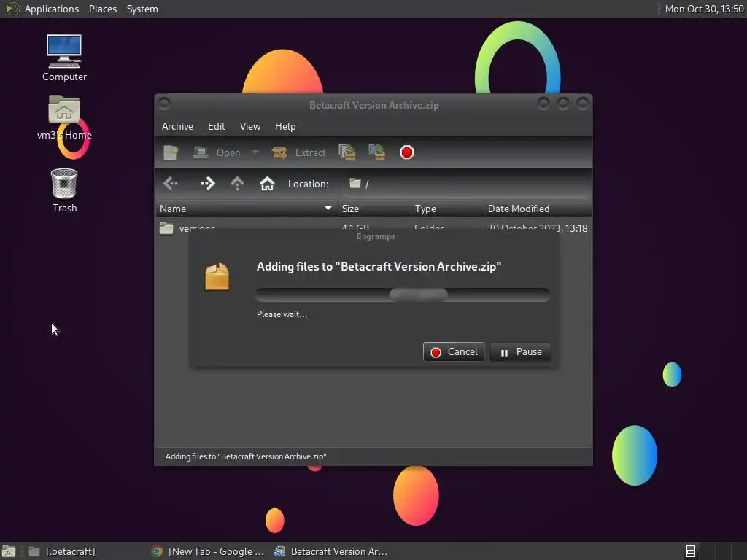The height and width of the screenshot is (560, 747).
Task: Sort by the Date Modified column header
Action: tap(538, 209)
